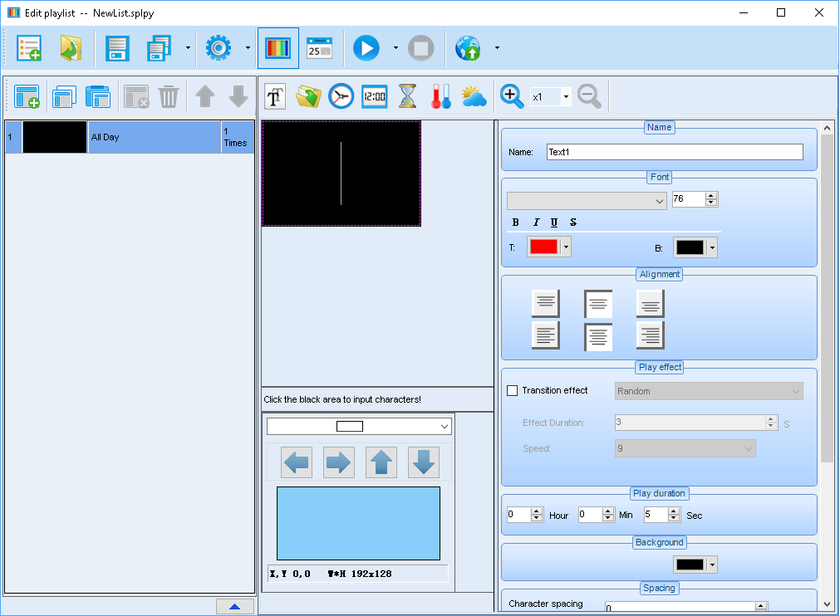840x616 pixels.
Task: Enable the Transition effect checkbox
Action: click(x=512, y=391)
